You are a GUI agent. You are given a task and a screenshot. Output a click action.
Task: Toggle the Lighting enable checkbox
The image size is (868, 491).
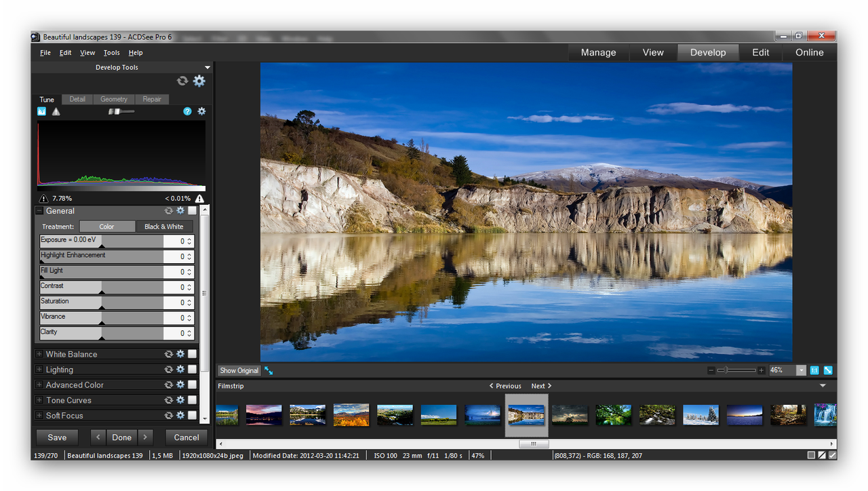pyautogui.click(x=193, y=370)
